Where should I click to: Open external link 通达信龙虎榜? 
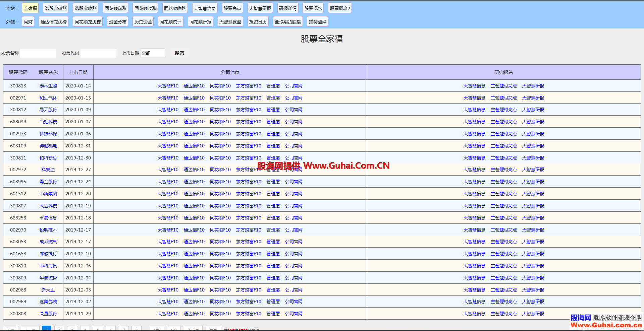[54, 22]
